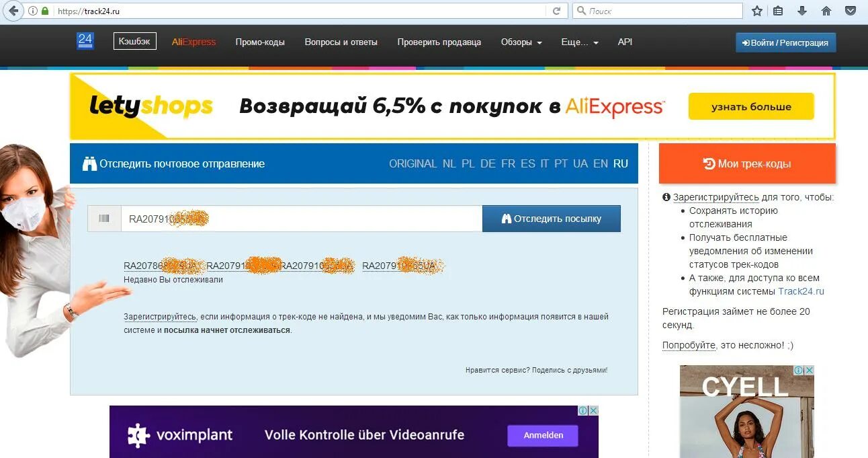Go to browser home page icon
Image resolution: width=868 pixels, height=458 pixels.
click(826, 11)
